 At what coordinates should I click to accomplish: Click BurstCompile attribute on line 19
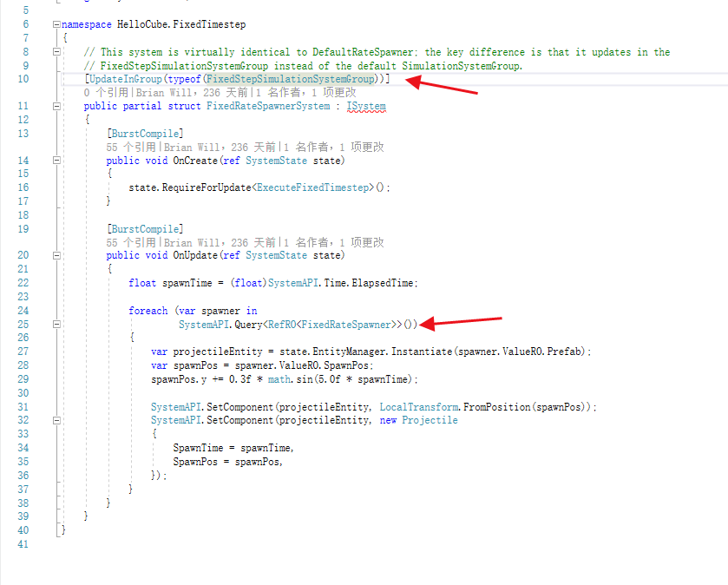point(145,229)
